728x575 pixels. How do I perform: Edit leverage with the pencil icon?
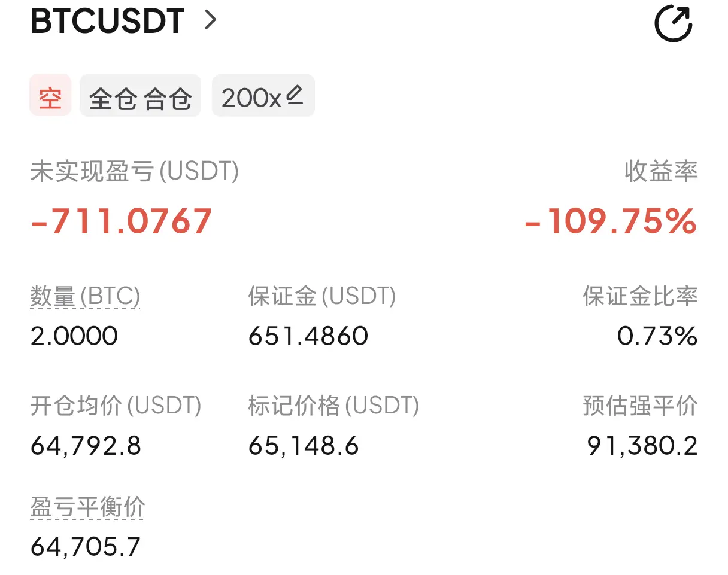[x=294, y=95]
